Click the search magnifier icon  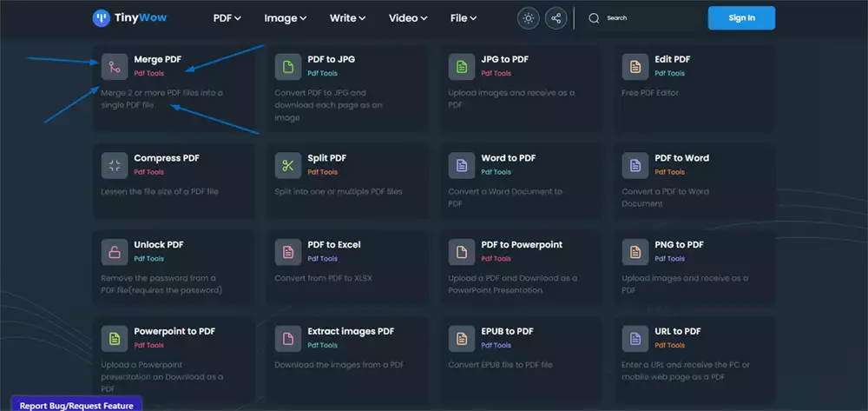click(x=594, y=18)
